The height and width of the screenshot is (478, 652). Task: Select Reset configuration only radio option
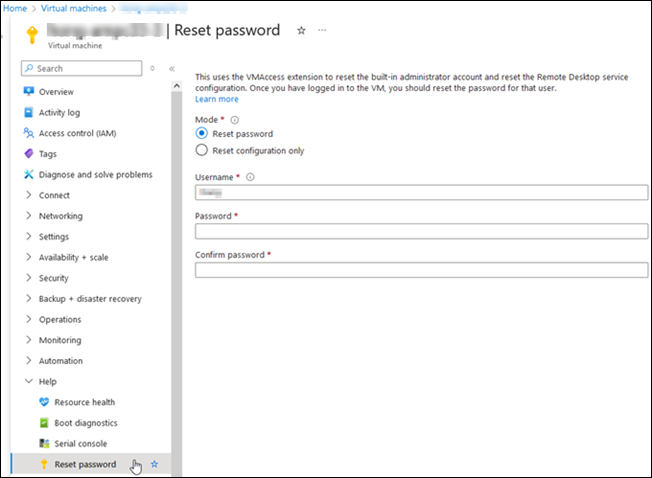point(202,150)
